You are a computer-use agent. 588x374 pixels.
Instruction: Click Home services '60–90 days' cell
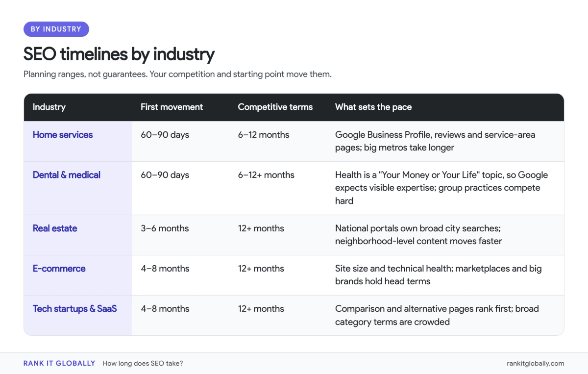(x=165, y=135)
